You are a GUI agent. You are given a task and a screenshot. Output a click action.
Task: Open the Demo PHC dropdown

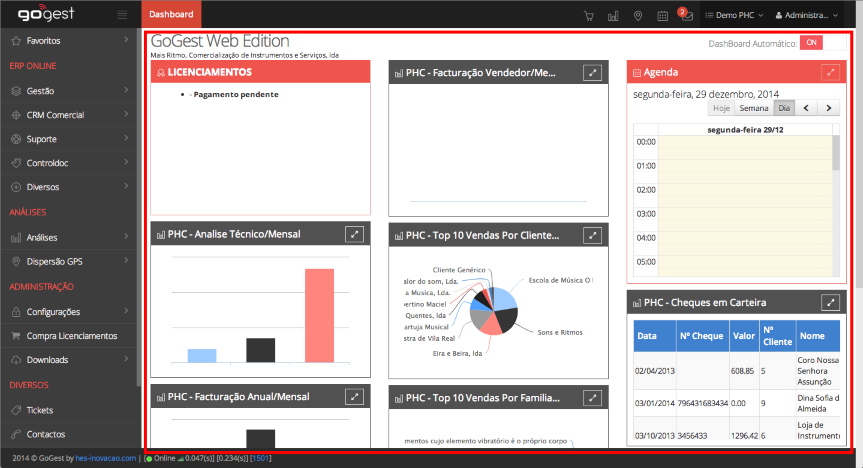734,15
